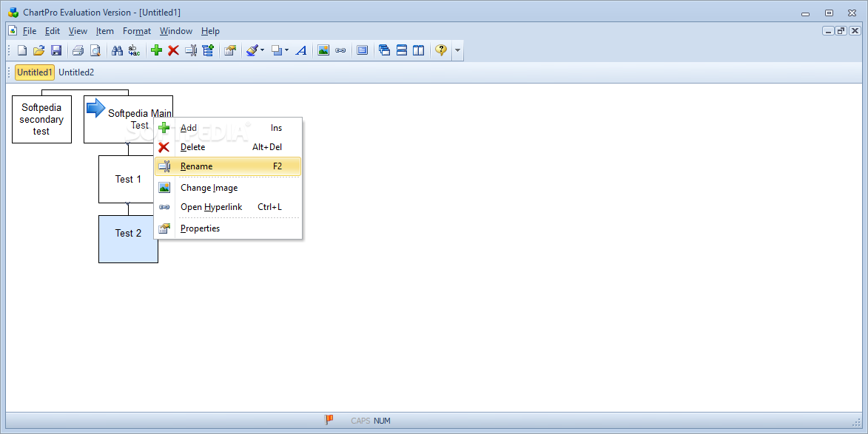This screenshot has height=434, width=868.
Task: Click the document icon beside File menu
Action: [13, 31]
